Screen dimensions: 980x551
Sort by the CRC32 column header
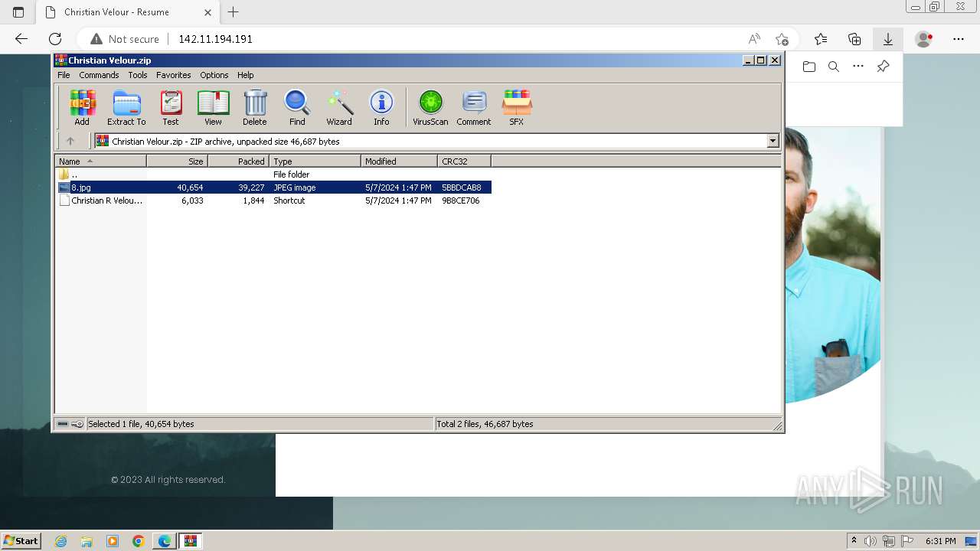coord(464,161)
